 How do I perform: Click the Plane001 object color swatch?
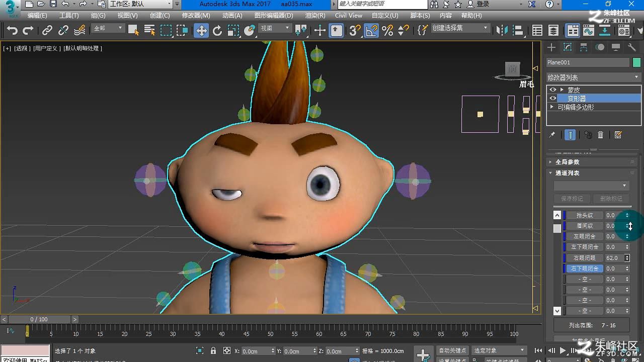click(x=636, y=62)
